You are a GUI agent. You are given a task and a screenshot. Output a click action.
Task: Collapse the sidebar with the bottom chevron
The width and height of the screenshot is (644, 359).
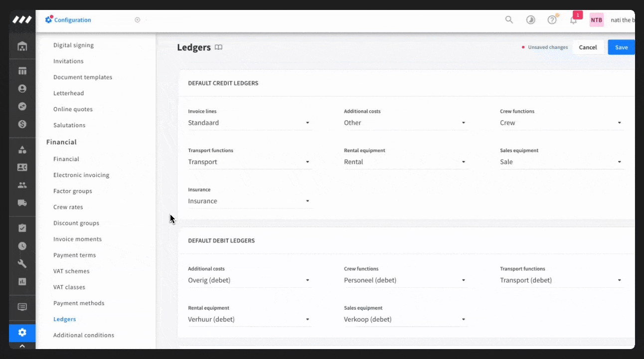(x=22, y=345)
